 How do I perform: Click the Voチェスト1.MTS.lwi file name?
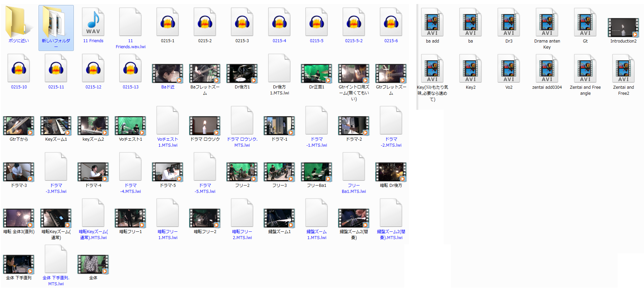coord(168,142)
